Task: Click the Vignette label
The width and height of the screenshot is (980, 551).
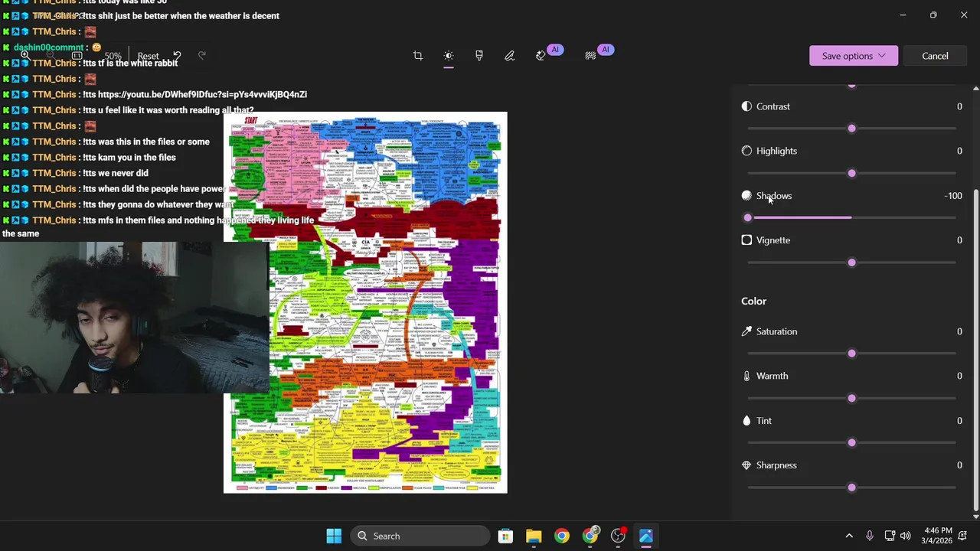Action: click(773, 240)
